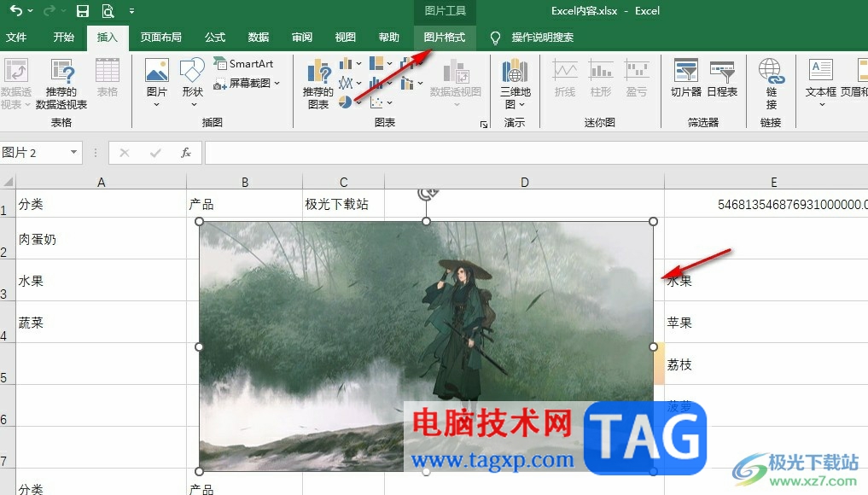Insert a hierarchy treemap chart

click(376, 63)
